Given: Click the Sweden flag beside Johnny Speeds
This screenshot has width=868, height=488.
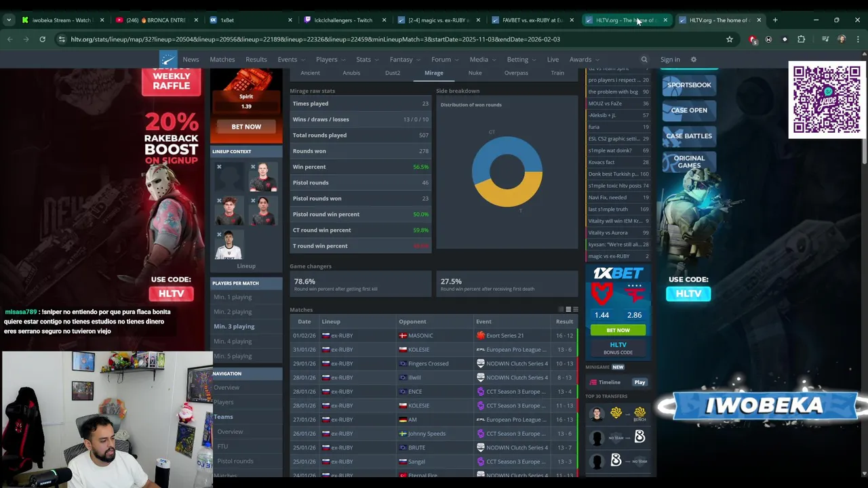Looking at the screenshot, I should pos(403,434).
